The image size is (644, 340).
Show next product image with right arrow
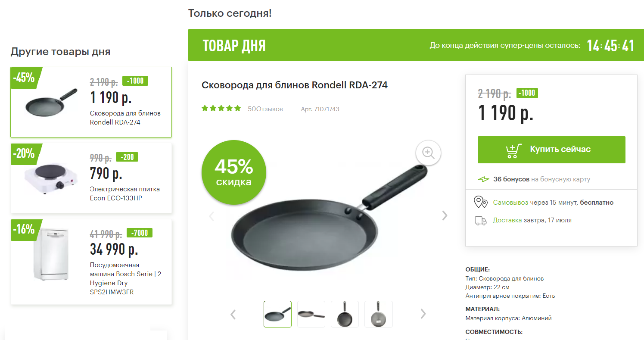tap(445, 215)
